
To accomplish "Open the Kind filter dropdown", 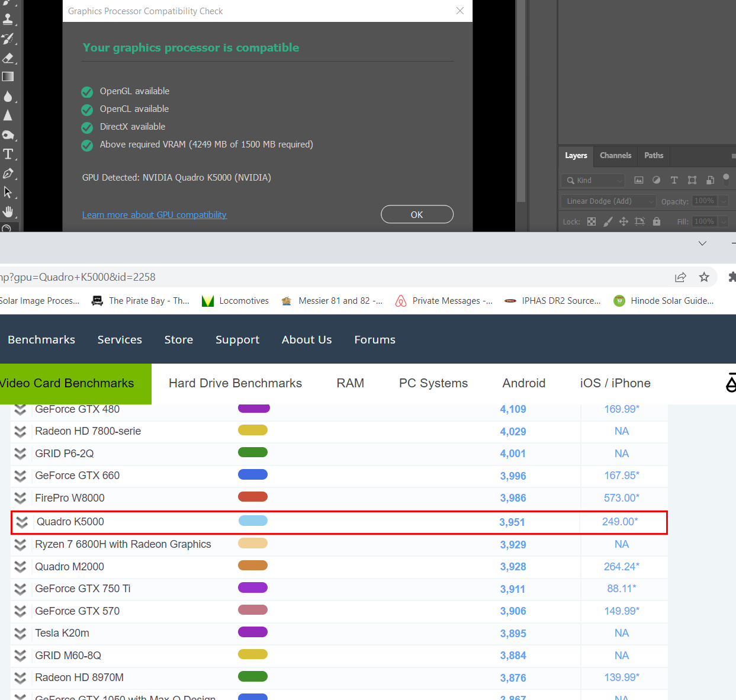I will [592, 180].
